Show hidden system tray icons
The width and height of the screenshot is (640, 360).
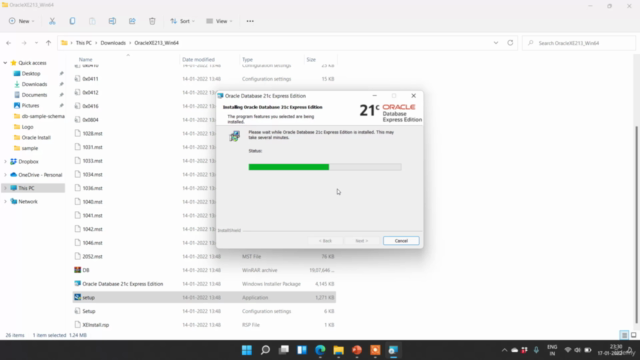pos(504,350)
